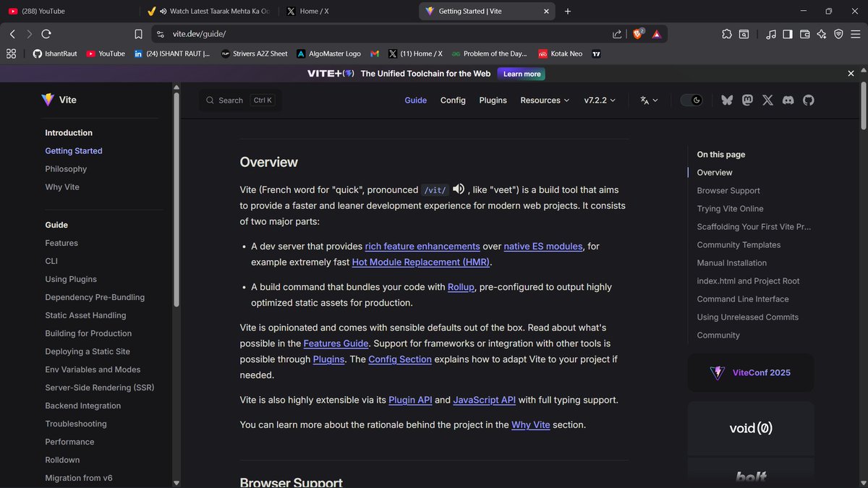868x488 pixels.
Task: Select Plugins in the top navigation
Action: [493, 100]
